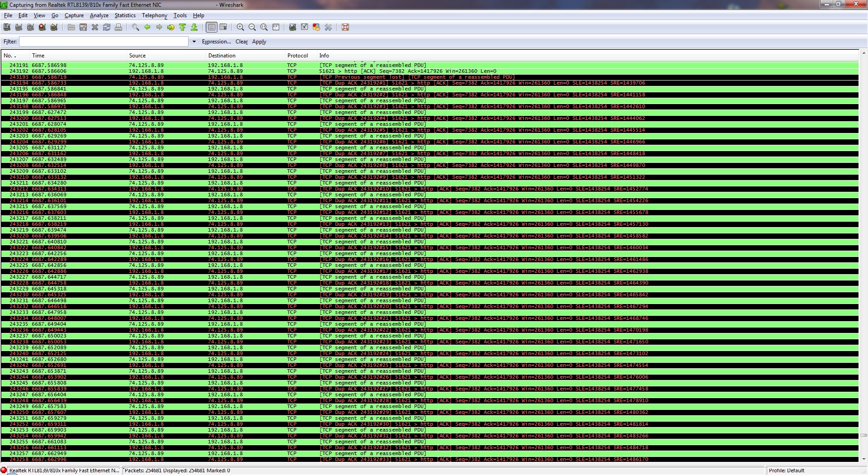This screenshot has width=868, height=475.
Task: Sort packets by the Protocol column header
Action: tap(297, 56)
